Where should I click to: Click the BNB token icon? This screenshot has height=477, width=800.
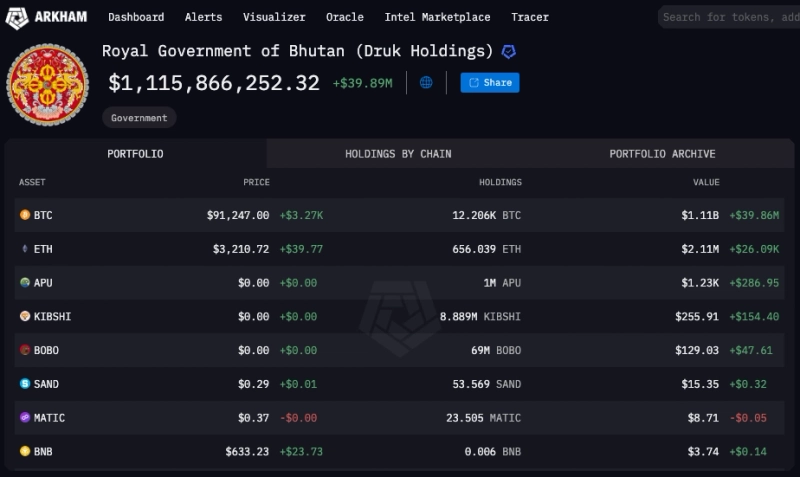25,452
